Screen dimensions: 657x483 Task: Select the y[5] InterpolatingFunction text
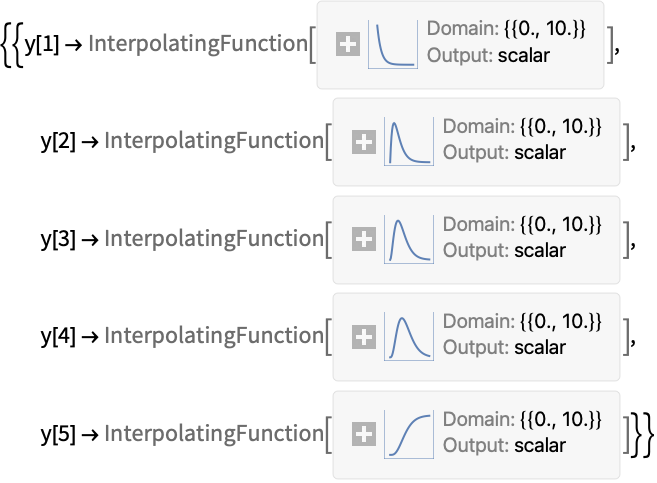[214, 434]
